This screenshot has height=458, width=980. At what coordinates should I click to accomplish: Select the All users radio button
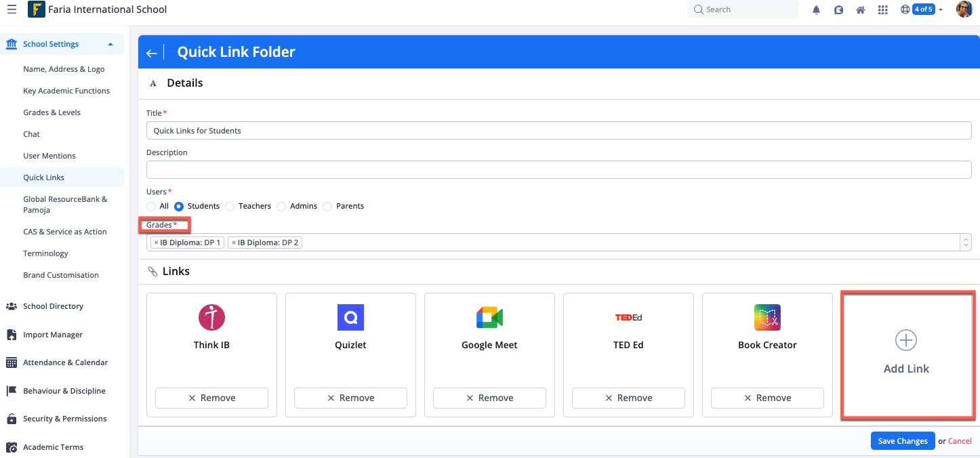pyautogui.click(x=151, y=206)
